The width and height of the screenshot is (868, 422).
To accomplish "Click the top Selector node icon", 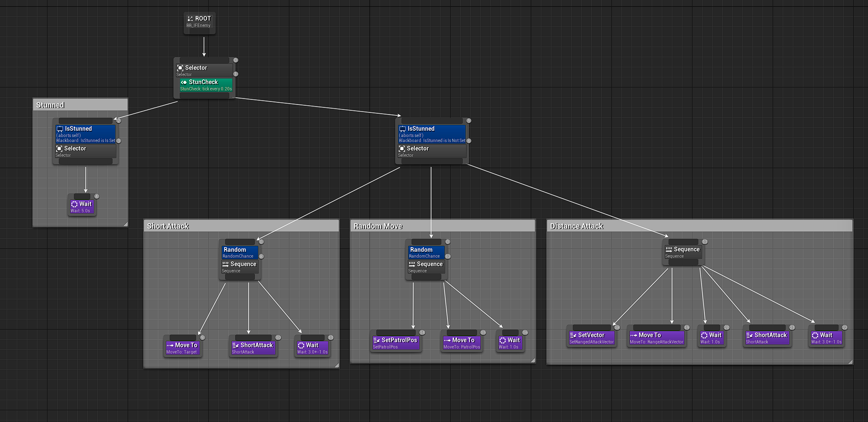I will point(180,68).
